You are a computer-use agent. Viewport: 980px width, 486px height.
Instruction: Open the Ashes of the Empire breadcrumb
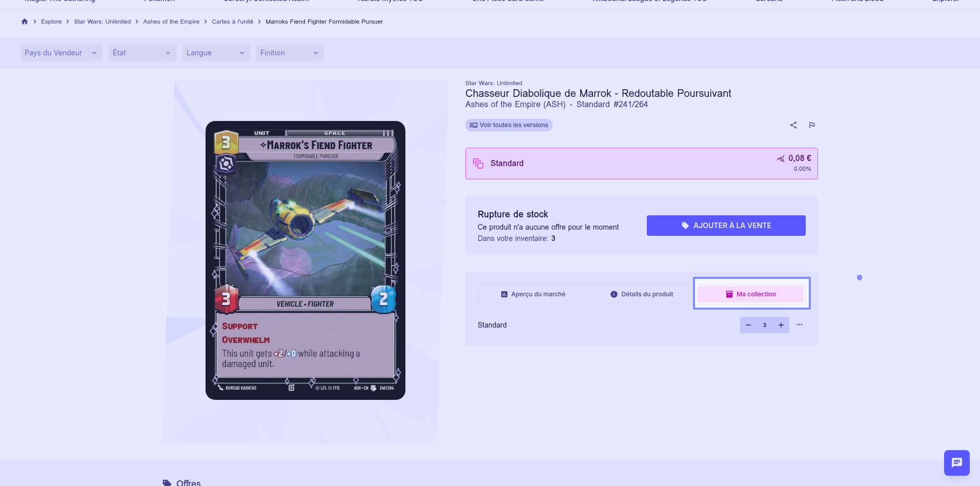(x=171, y=22)
